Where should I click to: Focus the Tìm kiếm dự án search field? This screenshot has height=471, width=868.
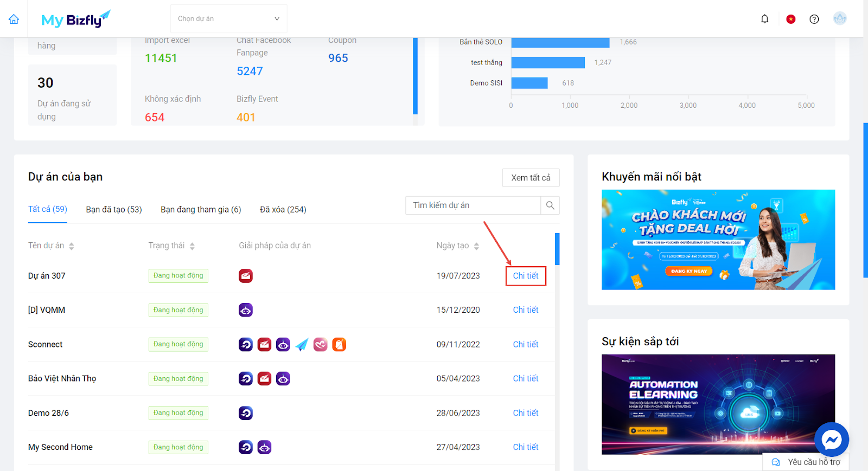(473, 205)
